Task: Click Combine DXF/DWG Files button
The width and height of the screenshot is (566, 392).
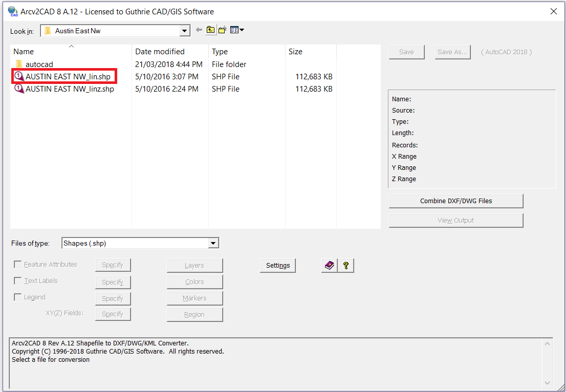Action: pos(456,201)
